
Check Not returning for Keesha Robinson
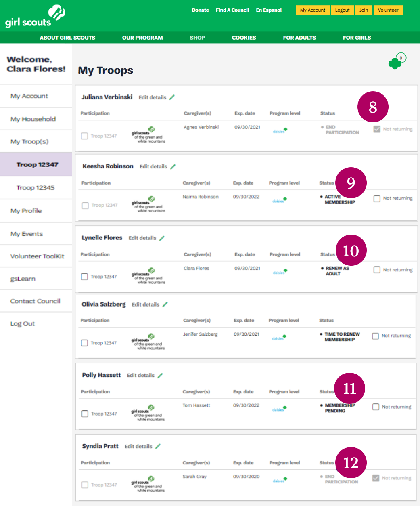pyautogui.click(x=377, y=199)
